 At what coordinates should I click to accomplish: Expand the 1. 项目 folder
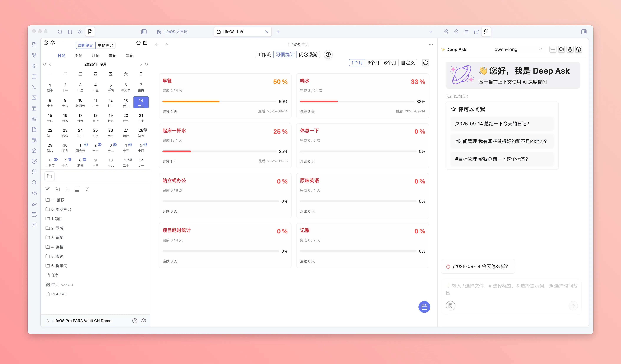coord(57,218)
